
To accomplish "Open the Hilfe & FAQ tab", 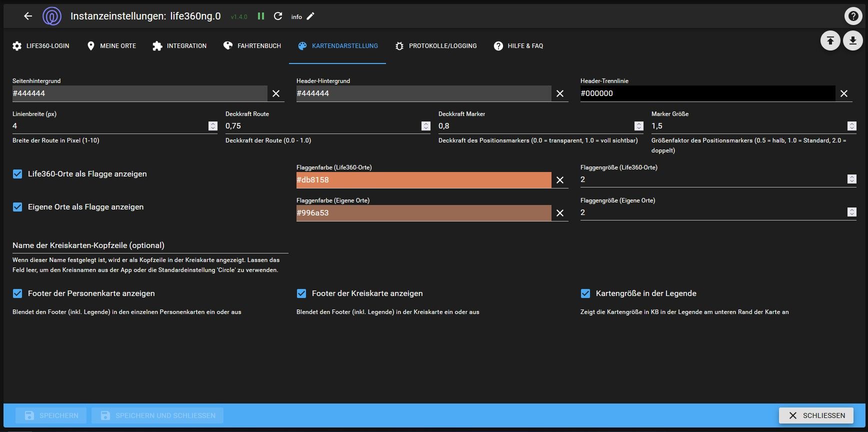I will click(x=518, y=46).
